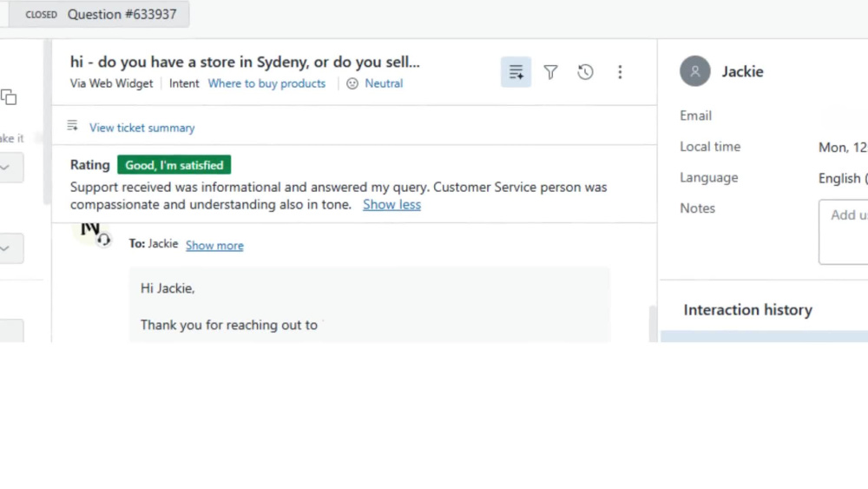Open the Where to buy products intent
The image size is (868, 489).
(x=266, y=83)
